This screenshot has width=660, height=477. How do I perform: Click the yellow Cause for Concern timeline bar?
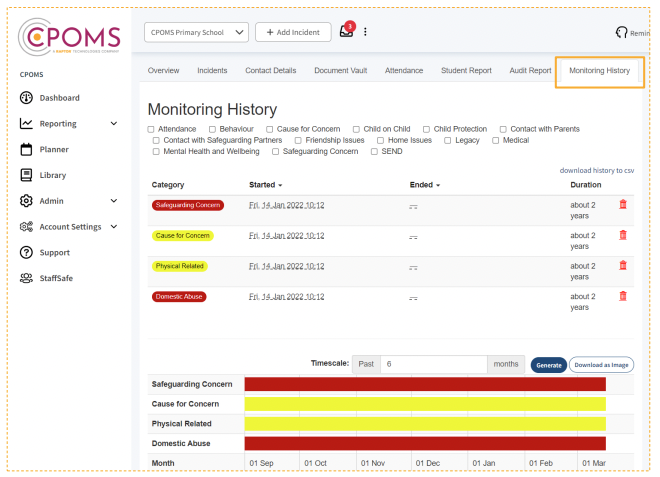click(x=425, y=404)
